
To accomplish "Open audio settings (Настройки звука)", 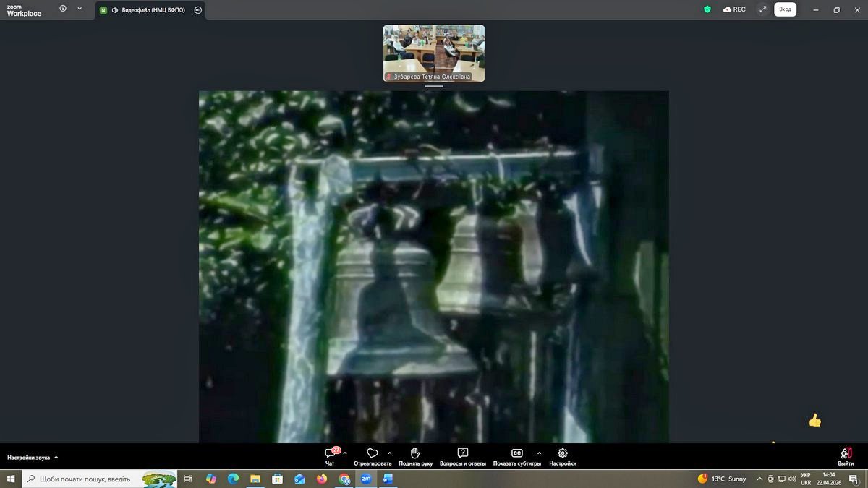I will click(x=33, y=458).
